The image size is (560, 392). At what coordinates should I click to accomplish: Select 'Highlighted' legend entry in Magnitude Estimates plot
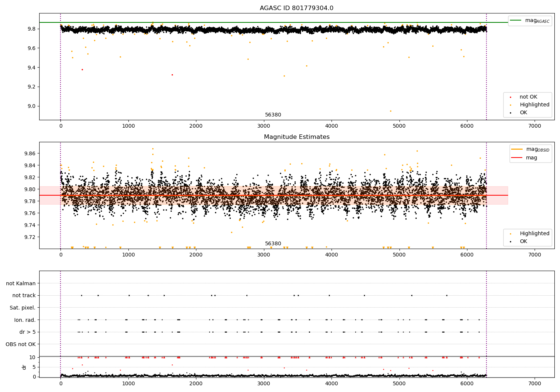coord(535,234)
